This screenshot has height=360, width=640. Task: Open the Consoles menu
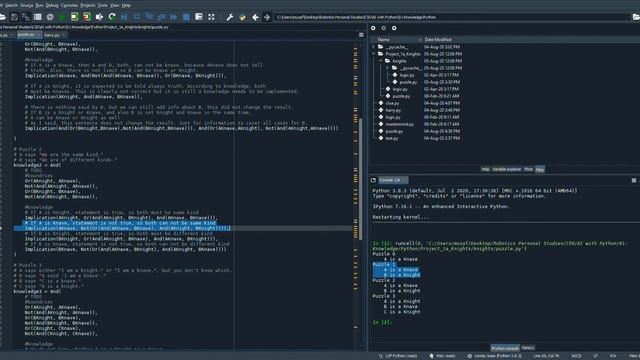tap(69, 5)
